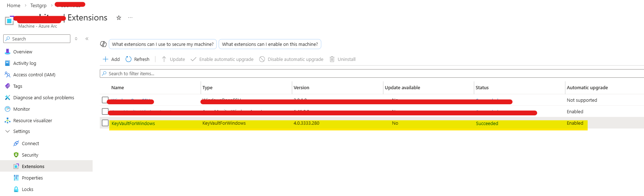Sort by Name column header
644x196 pixels.
(117, 87)
